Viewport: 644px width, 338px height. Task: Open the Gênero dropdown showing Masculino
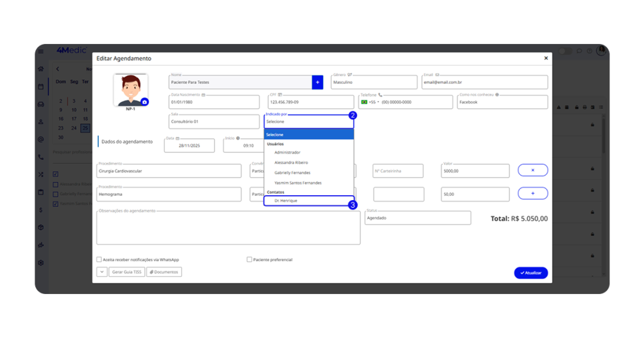coord(374,82)
